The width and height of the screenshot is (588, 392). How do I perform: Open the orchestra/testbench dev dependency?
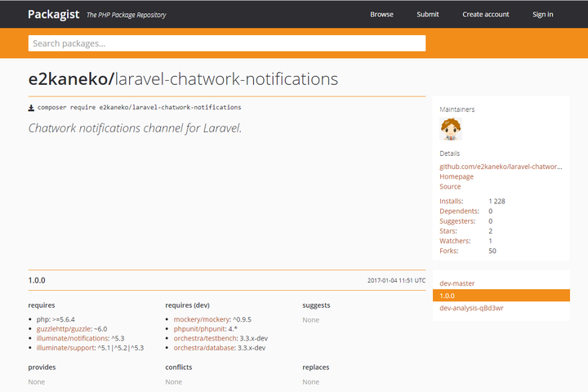click(205, 338)
